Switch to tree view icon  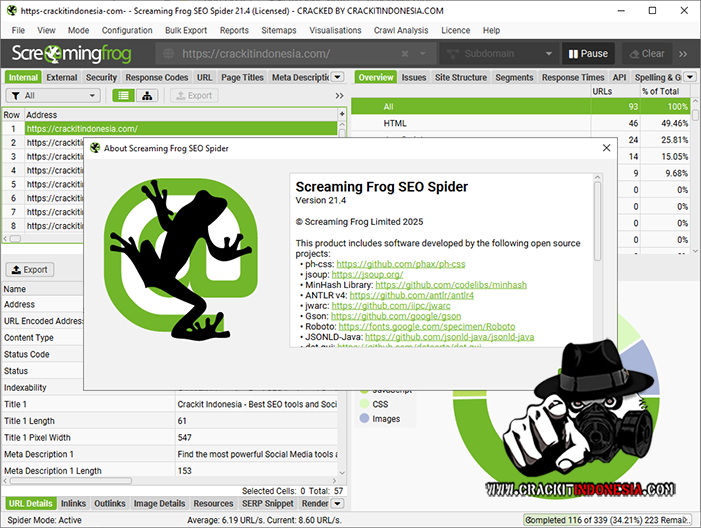point(148,96)
